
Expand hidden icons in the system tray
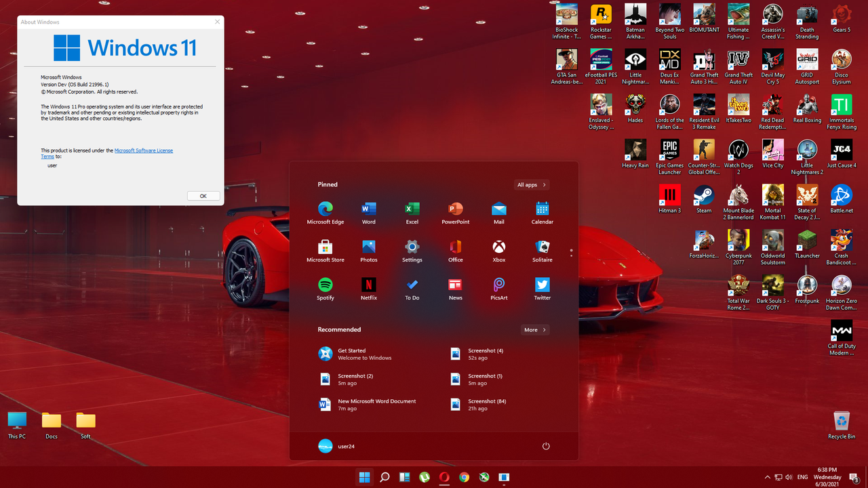tap(767, 477)
